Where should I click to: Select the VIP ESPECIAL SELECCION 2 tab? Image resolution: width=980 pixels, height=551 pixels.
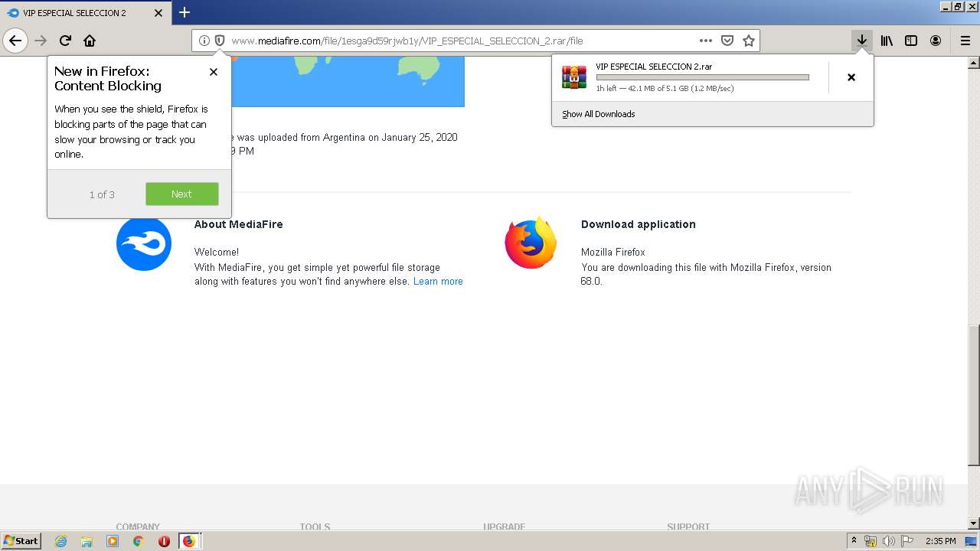84,13
